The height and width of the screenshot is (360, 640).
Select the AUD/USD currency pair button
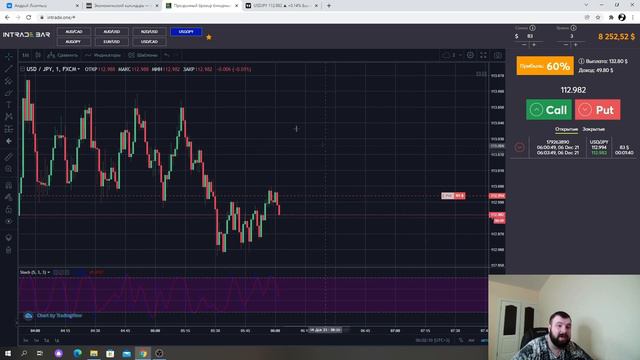(x=111, y=32)
